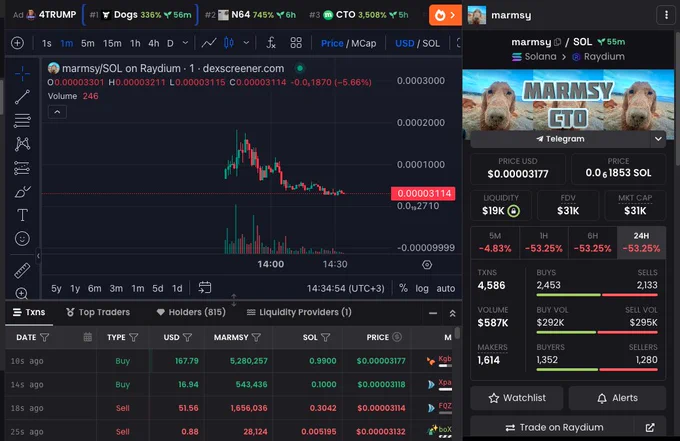Screen dimensions: 680x441
Task: Open chart axis settings gear icon
Action: [x=427, y=265]
